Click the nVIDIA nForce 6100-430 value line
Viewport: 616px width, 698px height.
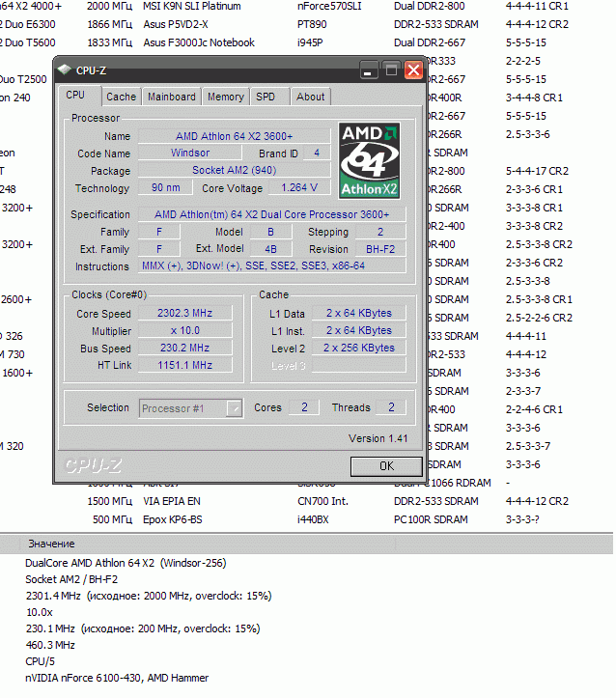coord(117,678)
